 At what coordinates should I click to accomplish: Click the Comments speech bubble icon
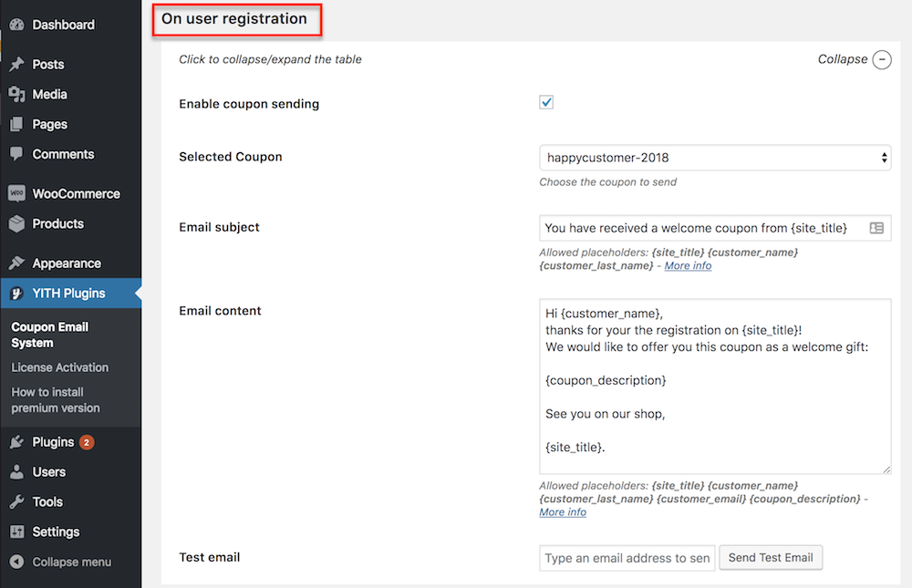pyautogui.click(x=16, y=154)
